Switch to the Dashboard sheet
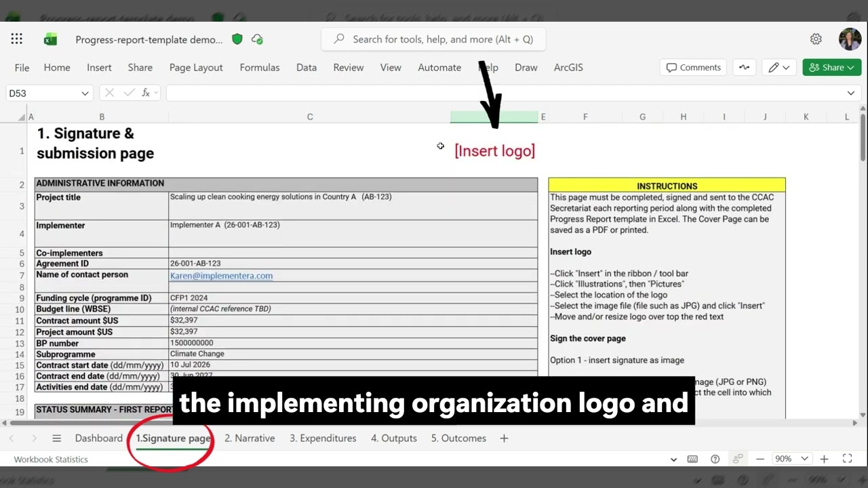The height and width of the screenshot is (488, 868). coord(99,439)
